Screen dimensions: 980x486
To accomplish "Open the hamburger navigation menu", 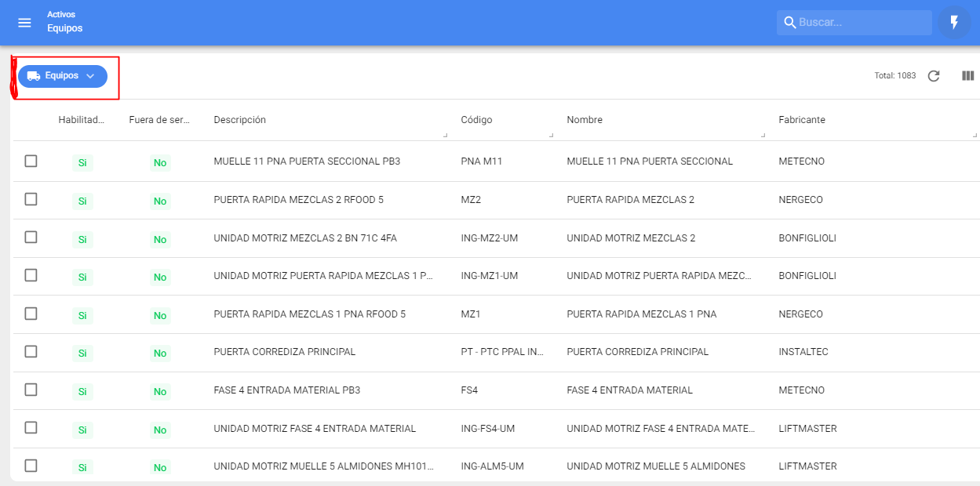I will click(x=24, y=23).
